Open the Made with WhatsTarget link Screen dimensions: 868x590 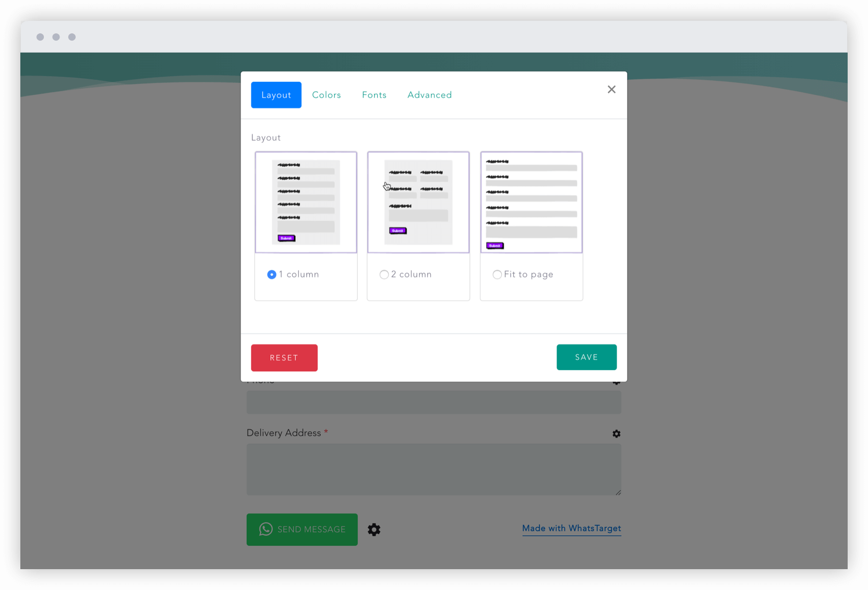tap(571, 528)
